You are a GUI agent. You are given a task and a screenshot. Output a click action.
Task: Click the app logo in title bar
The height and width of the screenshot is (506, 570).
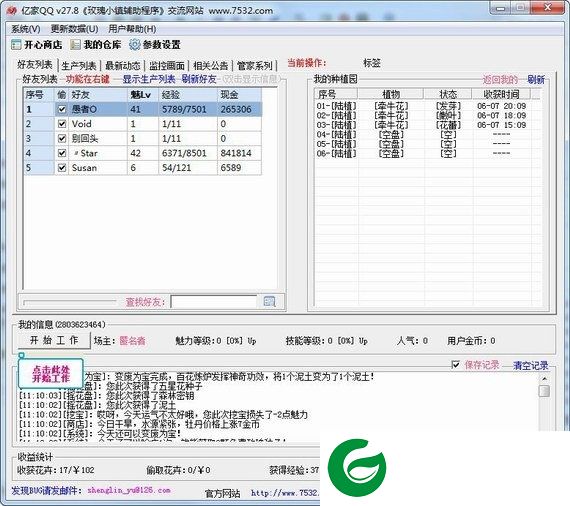click(12, 11)
